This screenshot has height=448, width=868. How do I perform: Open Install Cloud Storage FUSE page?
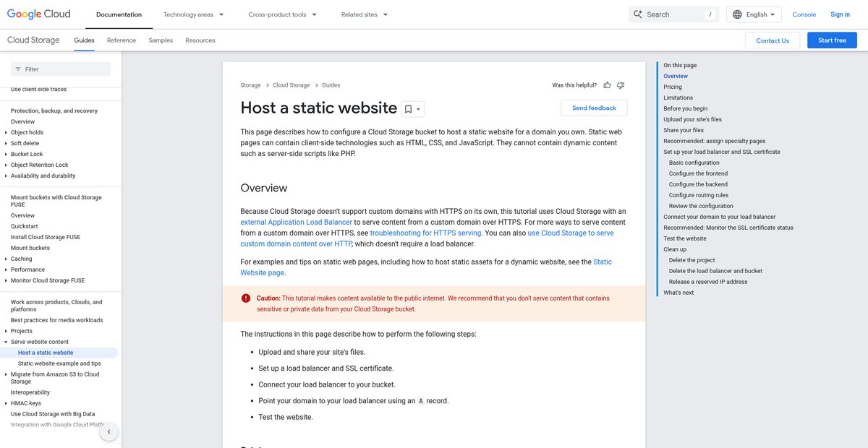tap(46, 238)
